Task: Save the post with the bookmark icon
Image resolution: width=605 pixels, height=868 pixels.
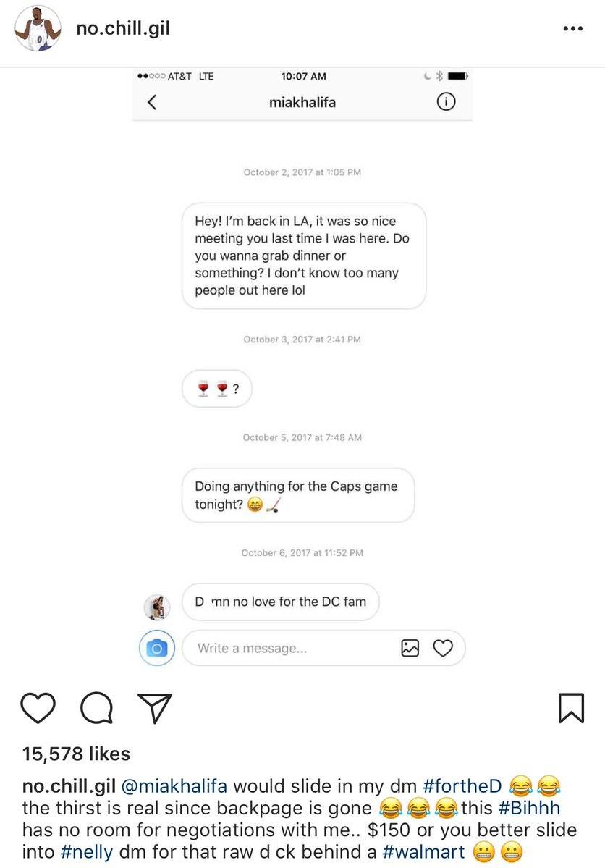Action: [x=571, y=708]
